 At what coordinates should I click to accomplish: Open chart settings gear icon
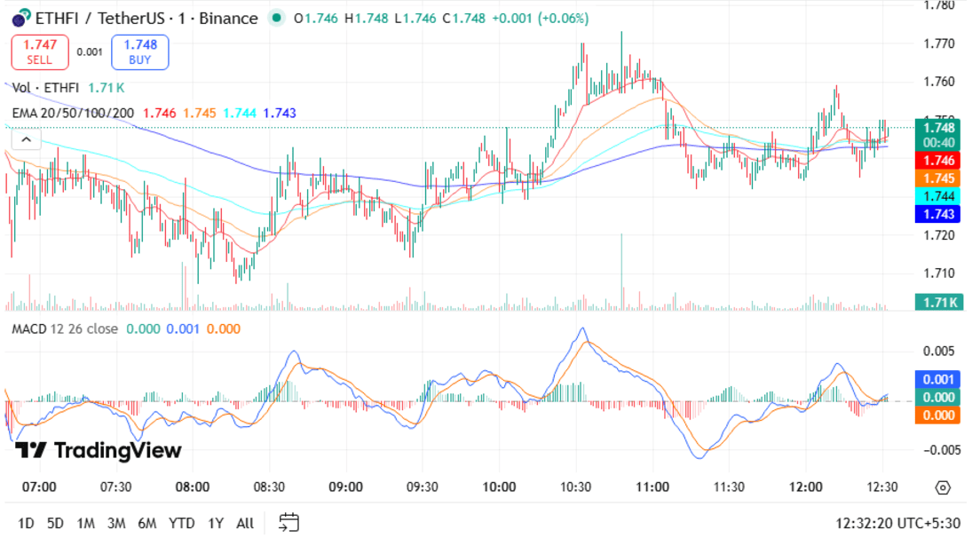[x=943, y=488]
